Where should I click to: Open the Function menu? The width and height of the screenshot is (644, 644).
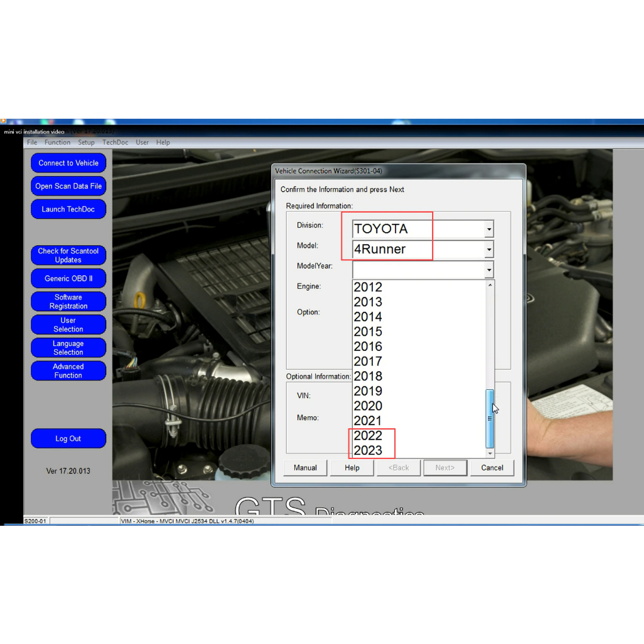57,143
